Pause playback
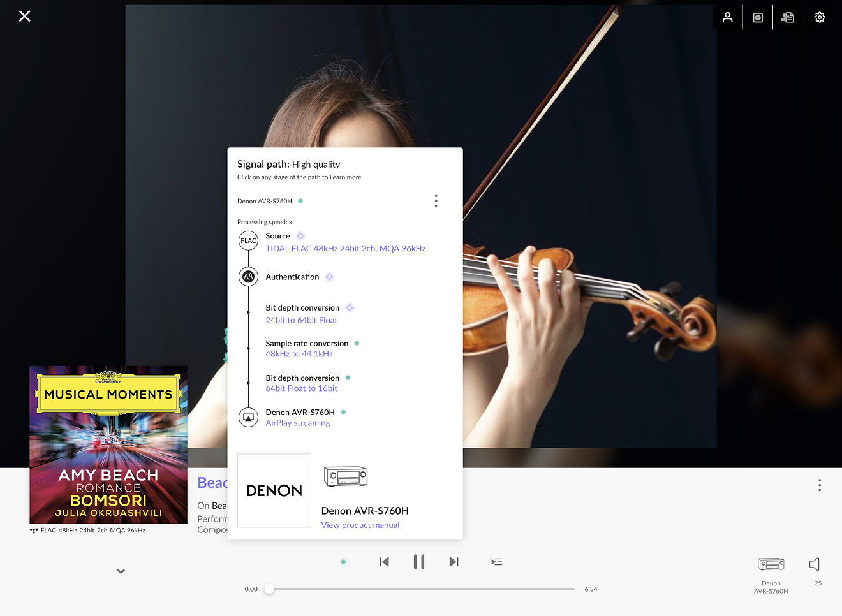This screenshot has height=616, width=842. click(418, 562)
